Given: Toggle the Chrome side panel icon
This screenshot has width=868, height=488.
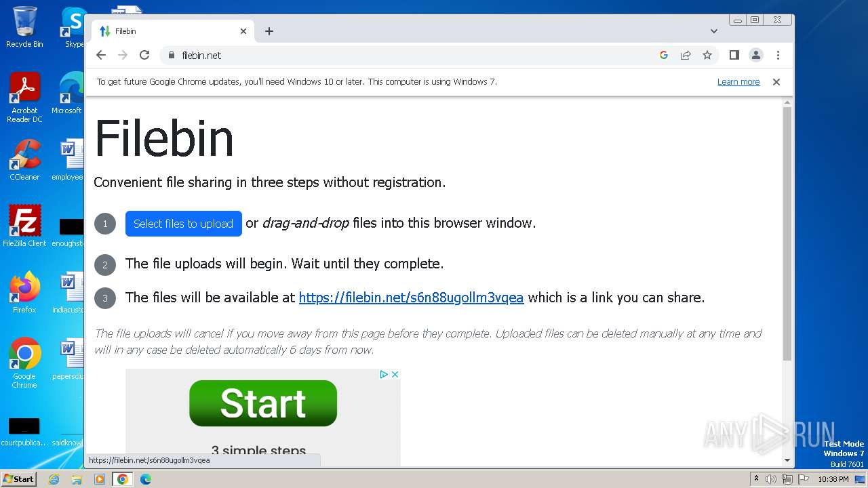Looking at the screenshot, I should click(734, 56).
